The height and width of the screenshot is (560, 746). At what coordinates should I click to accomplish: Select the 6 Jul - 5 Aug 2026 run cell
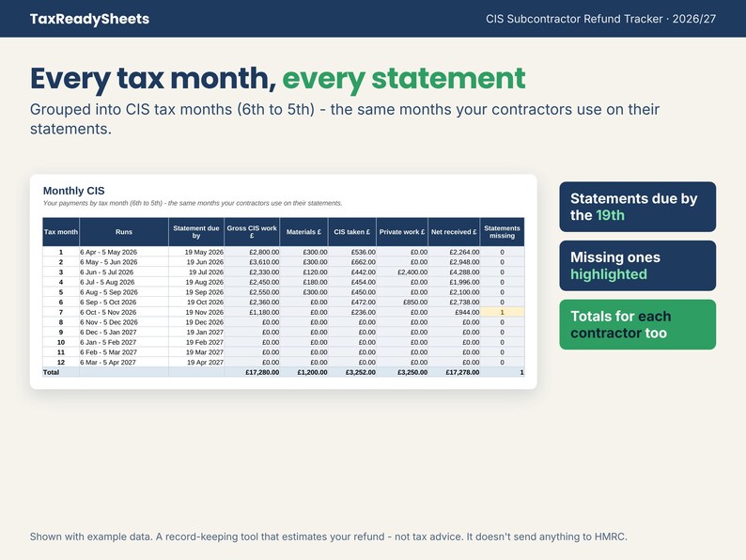124,282
